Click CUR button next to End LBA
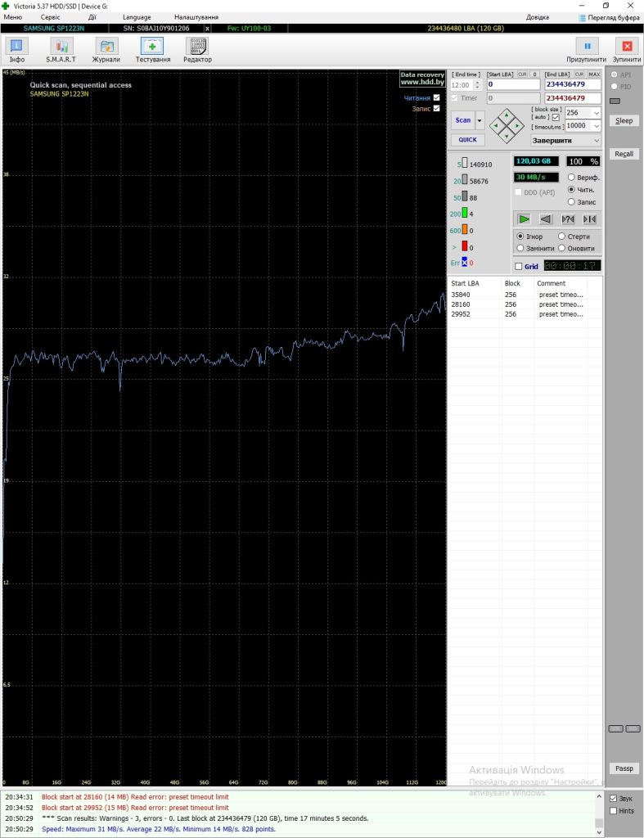Image resolution: width=644 pixels, height=838 pixels. (x=579, y=74)
